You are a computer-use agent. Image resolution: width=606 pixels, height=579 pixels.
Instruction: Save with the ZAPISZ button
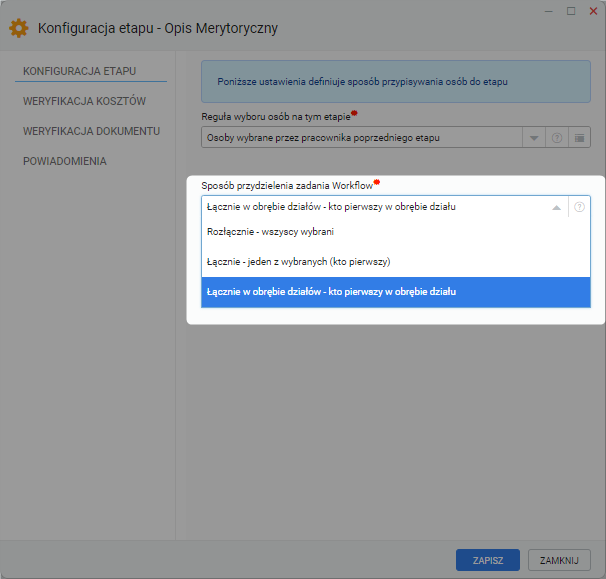(x=488, y=560)
